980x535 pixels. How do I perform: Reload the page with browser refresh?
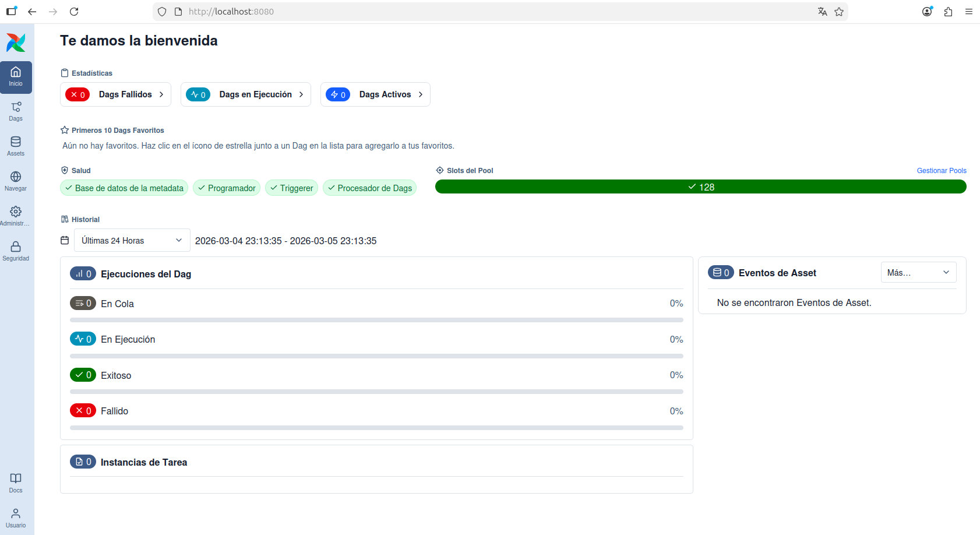74,12
